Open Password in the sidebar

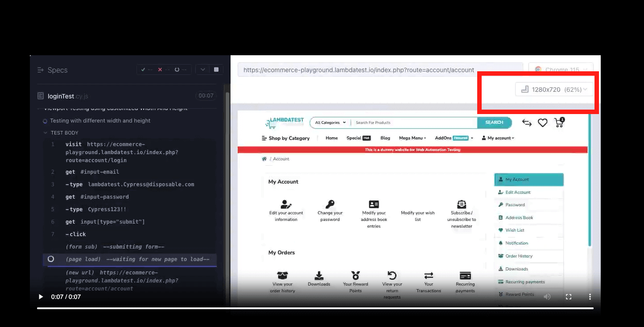[529, 205]
